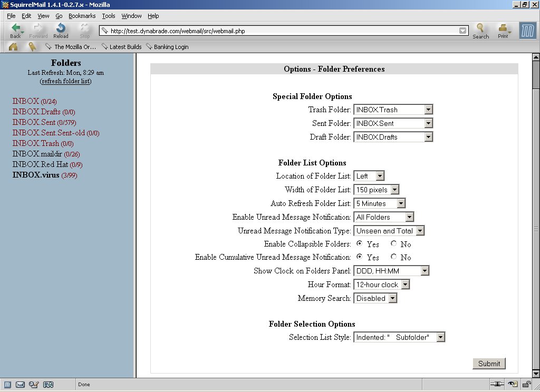Expand the URL history dropdown arrow
Image resolution: width=540 pixels, height=392 pixels.
[462, 31]
